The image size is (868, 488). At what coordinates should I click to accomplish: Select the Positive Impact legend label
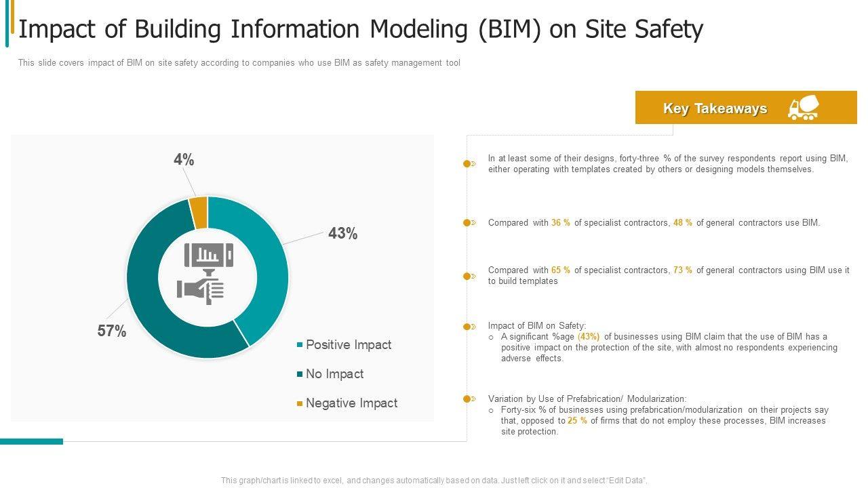[x=349, y=345]
